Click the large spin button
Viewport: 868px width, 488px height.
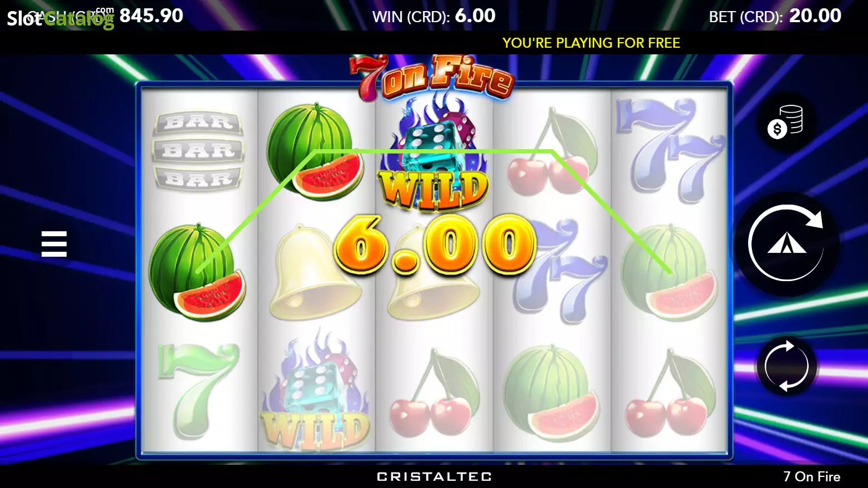tap(786, 243)
